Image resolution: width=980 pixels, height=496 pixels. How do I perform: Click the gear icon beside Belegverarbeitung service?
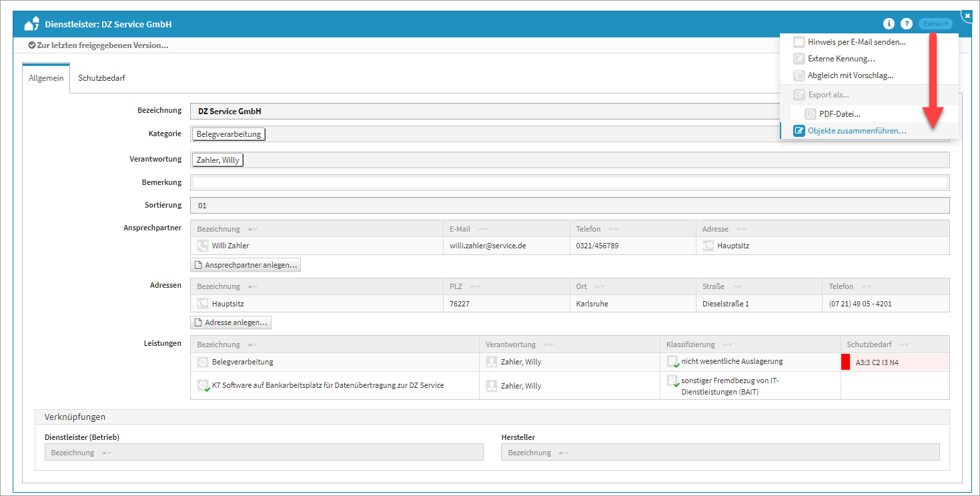click(203, 362)
